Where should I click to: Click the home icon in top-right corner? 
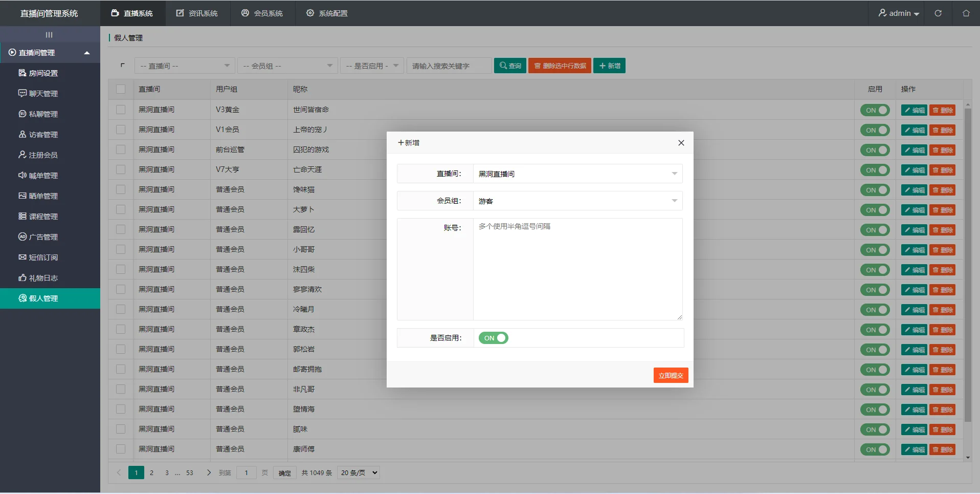pos(966,13)
